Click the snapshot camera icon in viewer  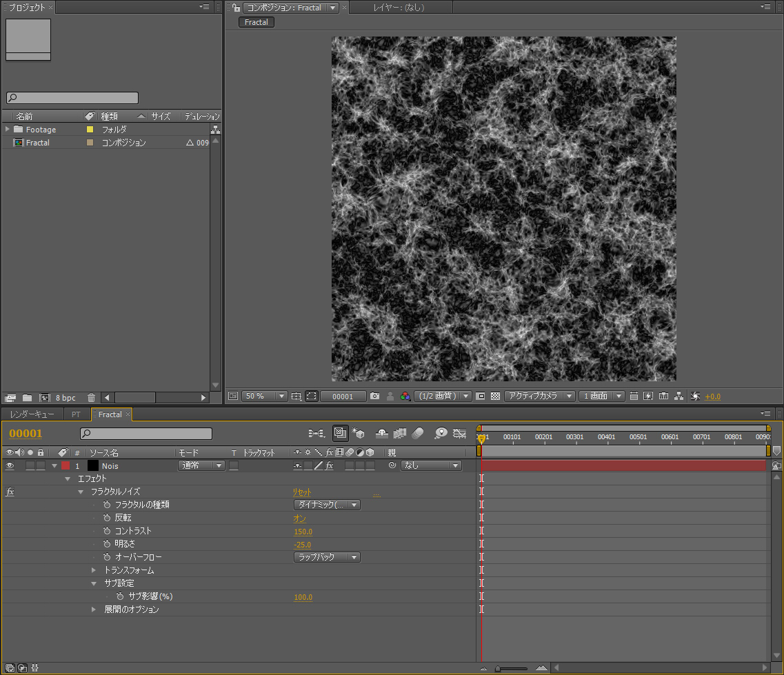click(x=374, y=396)
